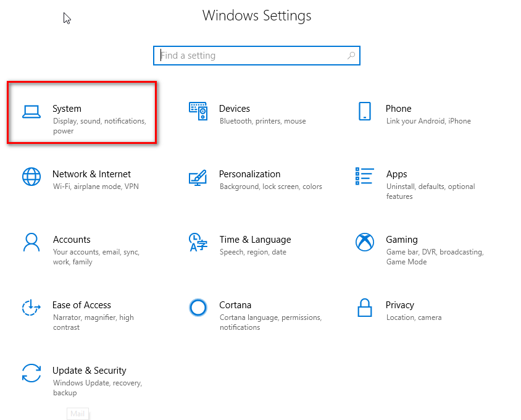Image resolution: width=521 pixels, height=420 pixels.
Task: Open the Devices keyboard-and-speaker icon
Action: click(x=198, y=111)
